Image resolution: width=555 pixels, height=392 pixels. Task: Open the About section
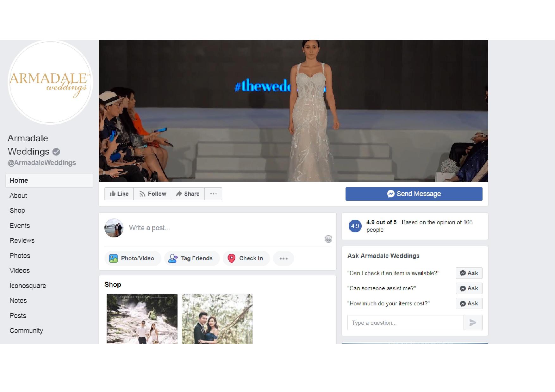coord(18,196)
